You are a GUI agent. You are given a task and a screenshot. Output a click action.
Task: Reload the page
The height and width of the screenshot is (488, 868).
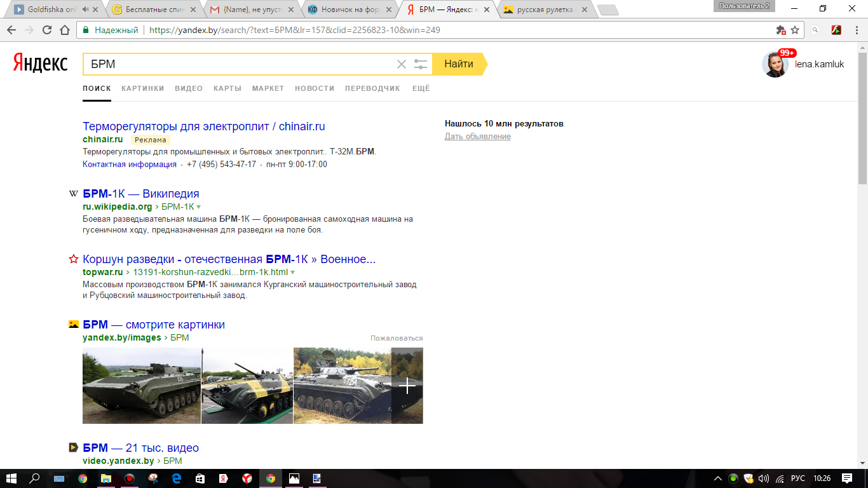click(47, 30)
